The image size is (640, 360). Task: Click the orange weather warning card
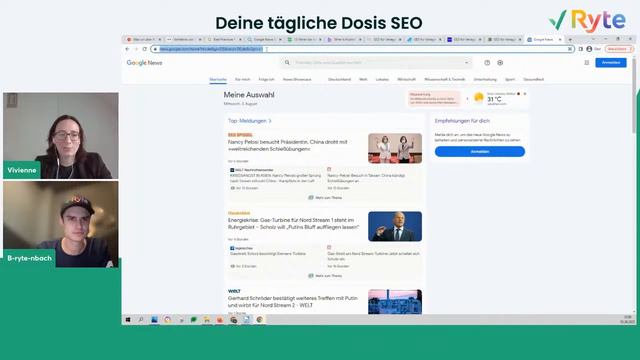click(x=434, y=99)
